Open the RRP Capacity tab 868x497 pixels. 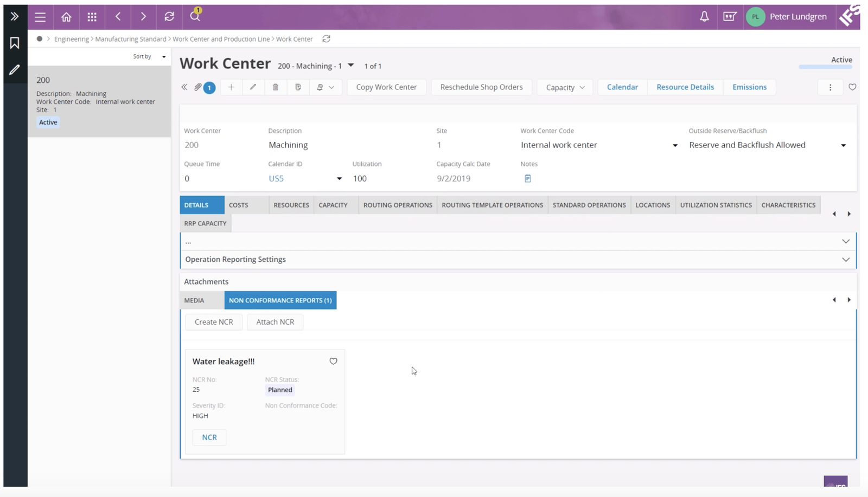(205, 223)
